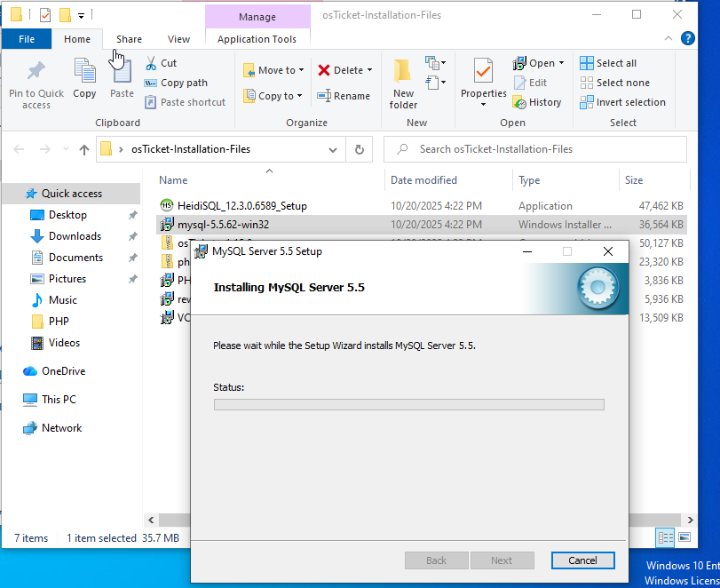Select the mysql-5.5.62-win32 installer file
Viewport: 720px width, 588px height.
click(223, 225)
